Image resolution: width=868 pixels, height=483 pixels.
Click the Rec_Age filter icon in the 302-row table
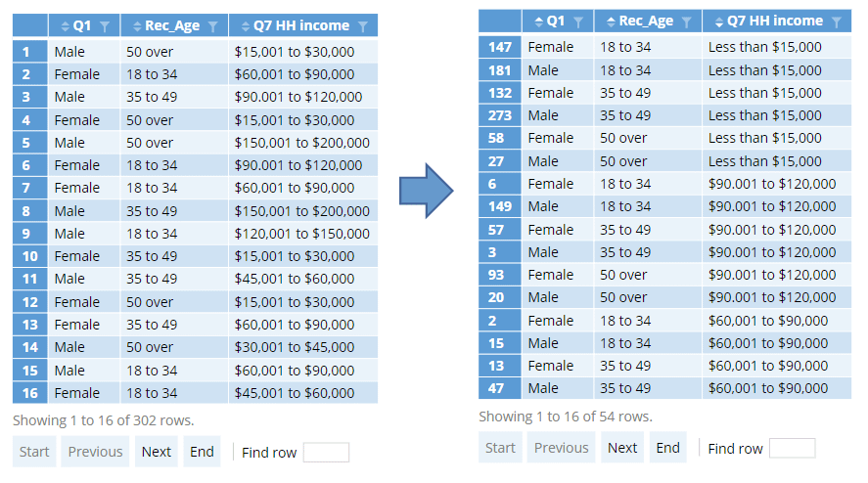pyautogui.click(x=214, y=26)
